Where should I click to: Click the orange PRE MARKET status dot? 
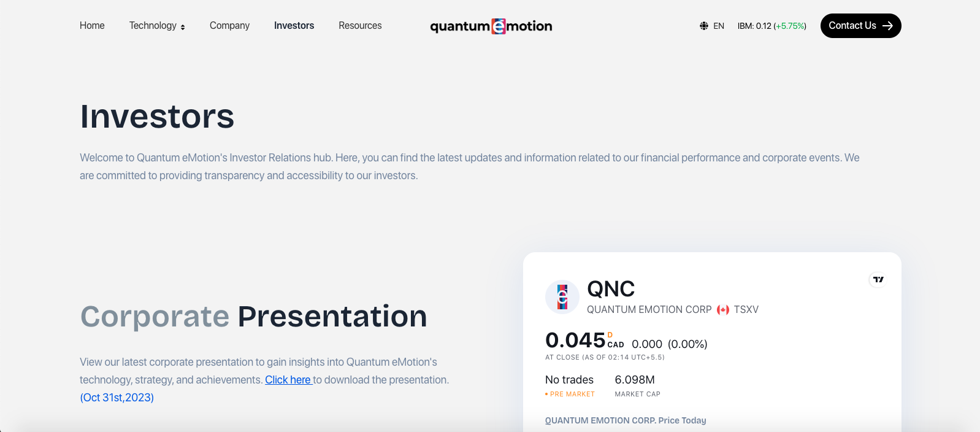coord(545,395)
